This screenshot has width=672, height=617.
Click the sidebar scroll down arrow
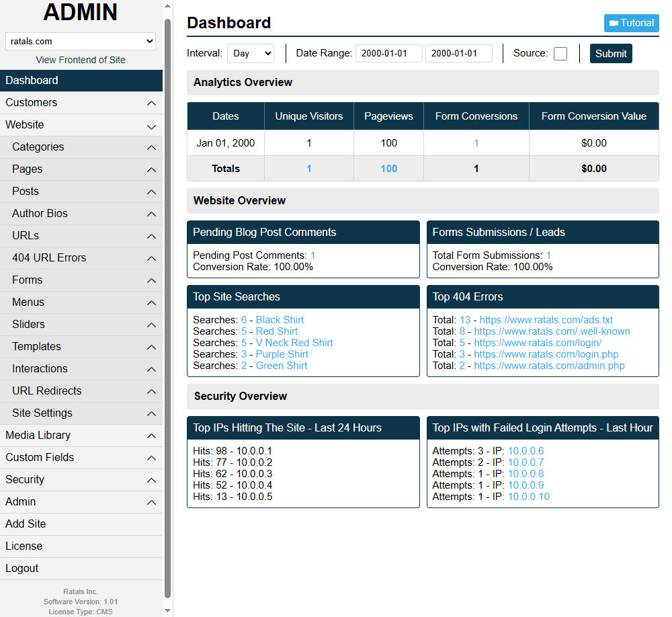pyautogui.click(x=167, y=610)
